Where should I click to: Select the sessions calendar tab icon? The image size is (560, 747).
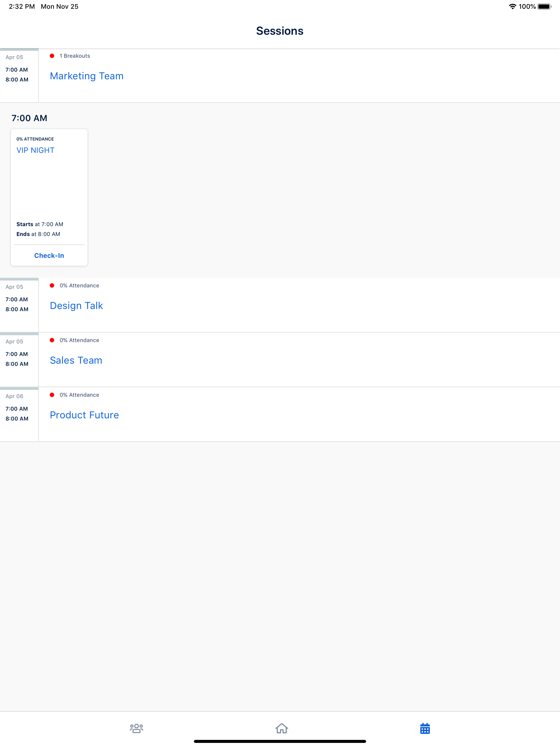425,728
